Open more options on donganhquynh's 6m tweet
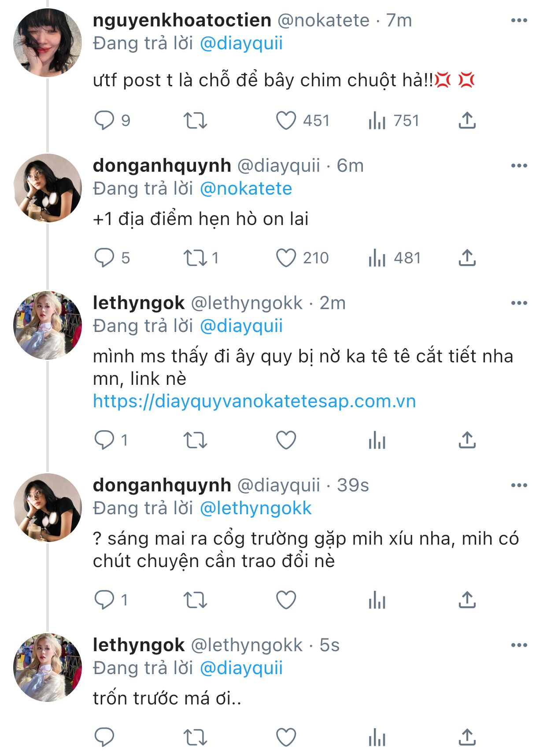 (519, 166)
